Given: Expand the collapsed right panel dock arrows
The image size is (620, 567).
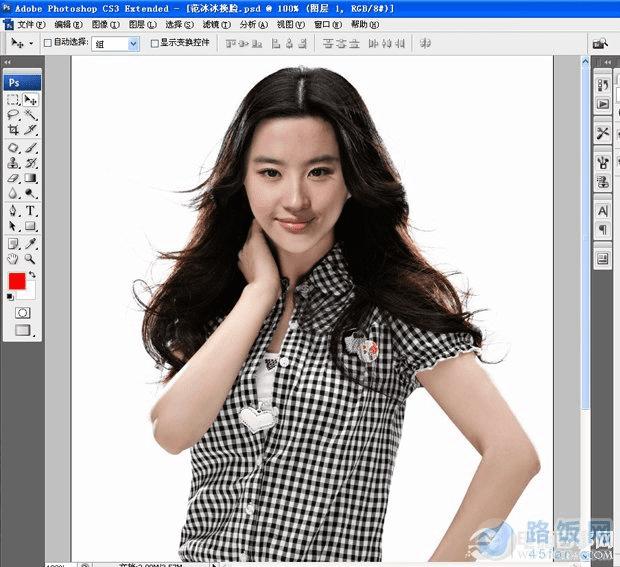Looking at the screenshot, I should click(608, 62).
